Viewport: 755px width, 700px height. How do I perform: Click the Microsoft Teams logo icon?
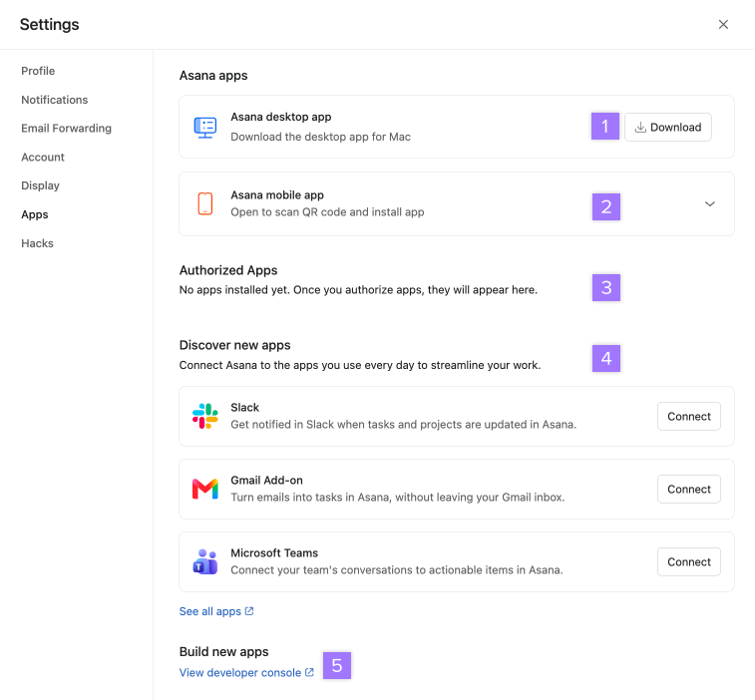(205, 561)
